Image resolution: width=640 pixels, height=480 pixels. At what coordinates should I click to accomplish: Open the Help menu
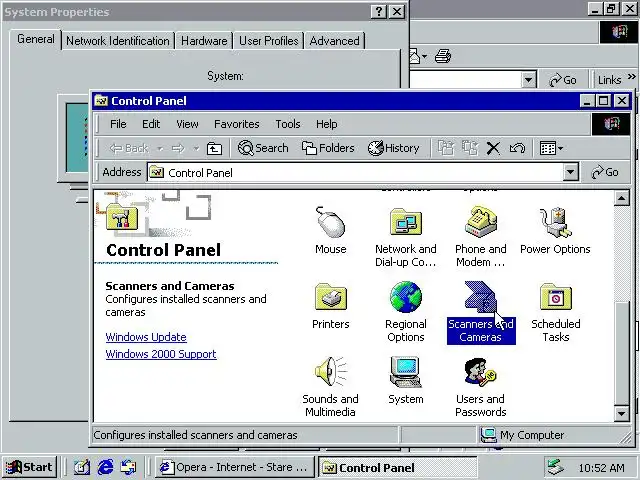click(327, 124)
